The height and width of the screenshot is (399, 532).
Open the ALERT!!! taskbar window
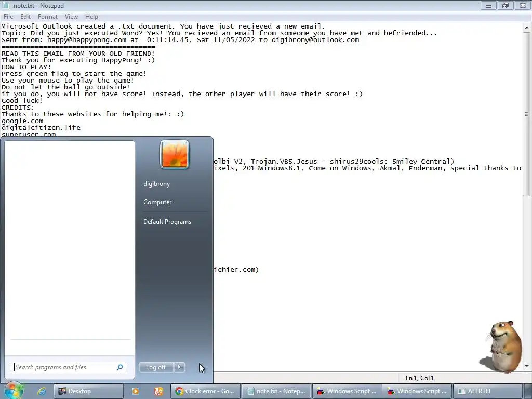coord(487,391)
